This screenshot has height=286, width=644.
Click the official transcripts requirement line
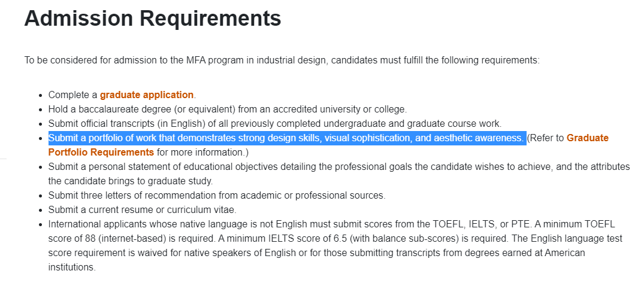tap(274, 124)
